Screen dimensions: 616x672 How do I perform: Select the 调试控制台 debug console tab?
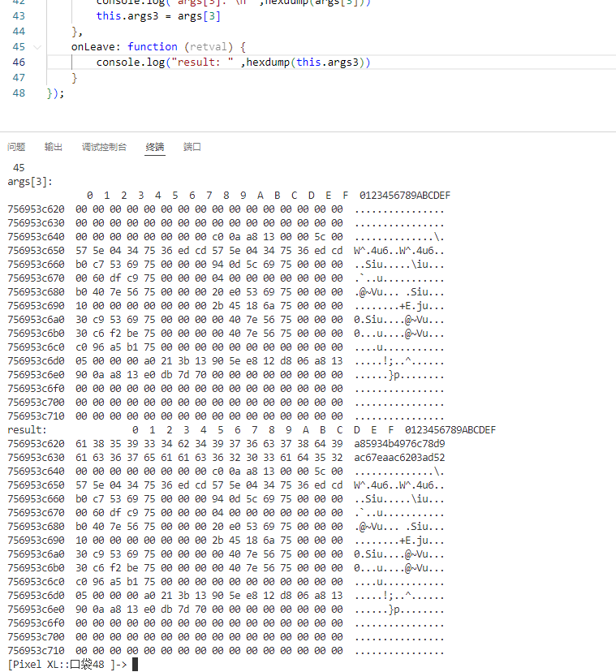(104, 147)
